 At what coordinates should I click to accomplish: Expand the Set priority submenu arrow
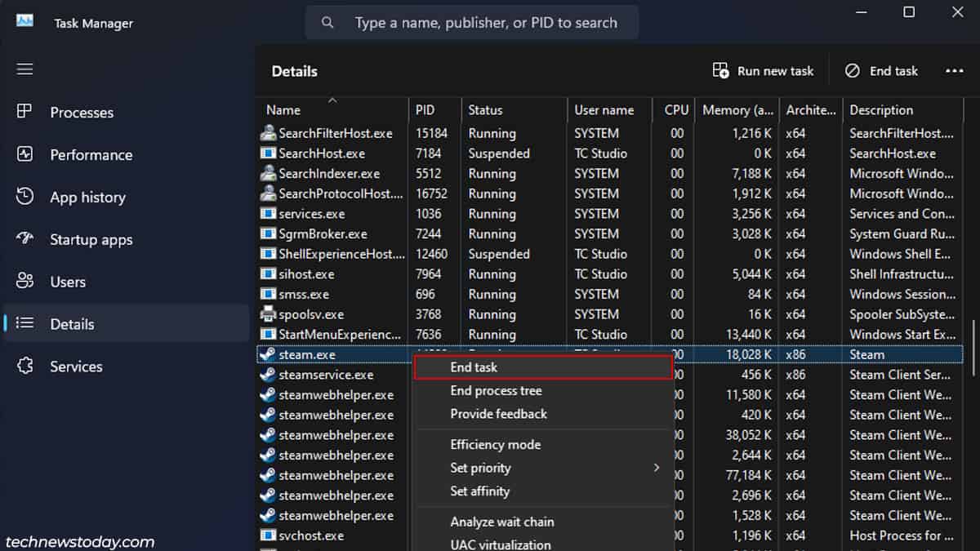(657, 468)
